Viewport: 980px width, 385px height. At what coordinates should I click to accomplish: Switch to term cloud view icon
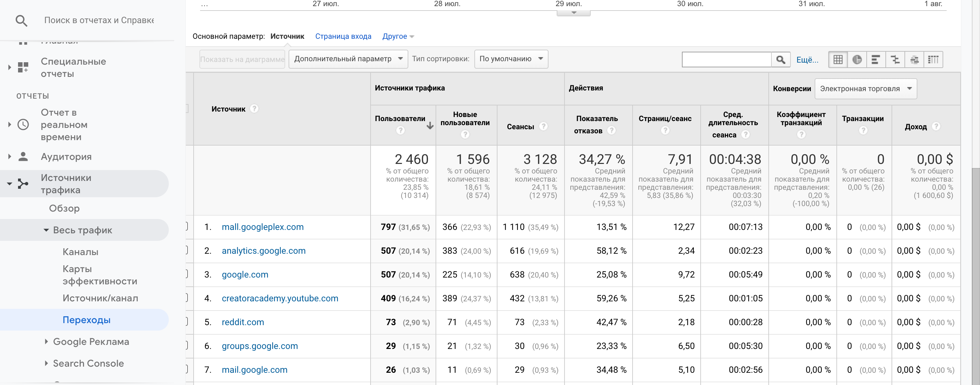click(x=914, y=60)
